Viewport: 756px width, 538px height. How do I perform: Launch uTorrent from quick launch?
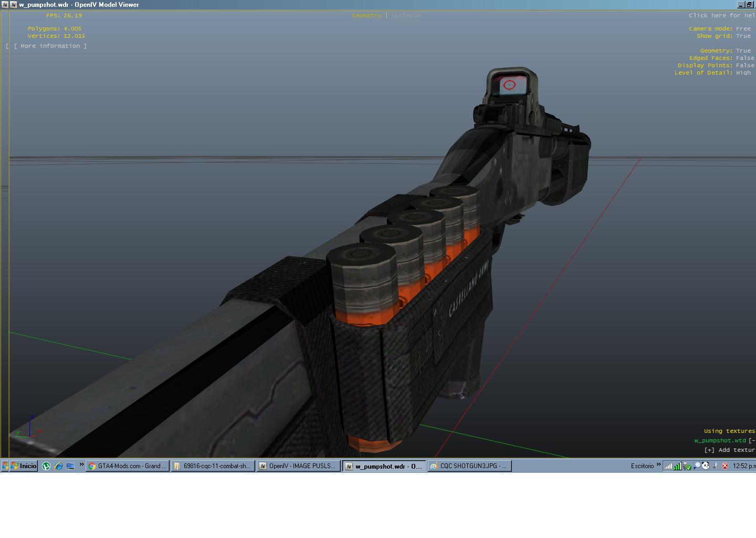click(x=46, y=466)
